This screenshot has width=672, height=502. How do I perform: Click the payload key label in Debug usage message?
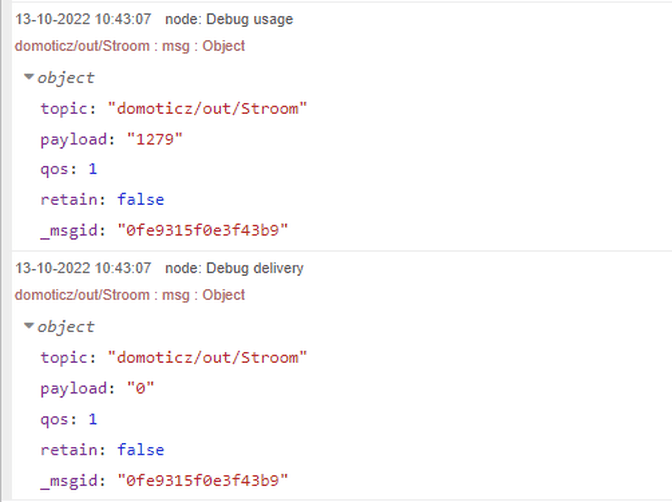click(x=70, y=138)
